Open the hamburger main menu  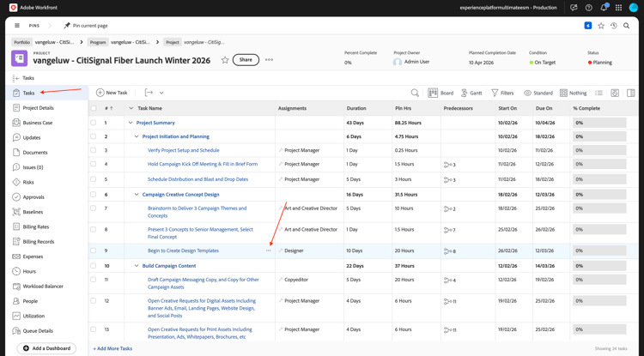pos(16,26)
